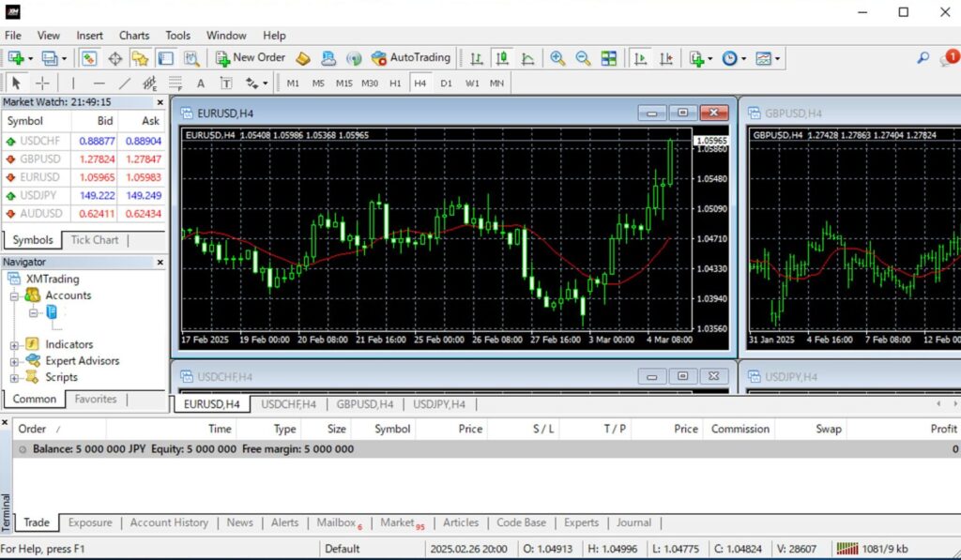The image size is (961, 560).
Task: Open Periods dropdown arrow
Action: [743, 59]
